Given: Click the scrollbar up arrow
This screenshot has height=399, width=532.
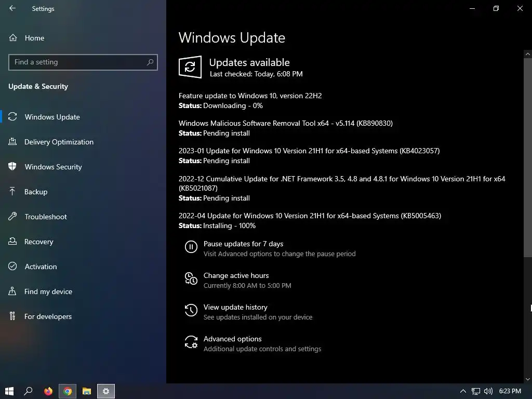Looking at the screenshot, I should 528,54.
